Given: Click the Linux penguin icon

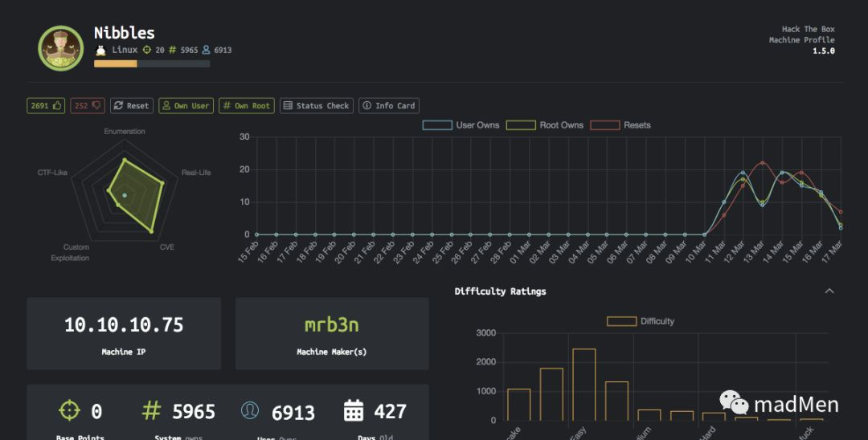Looking at the screenshot, I should [x=100, y=51].
